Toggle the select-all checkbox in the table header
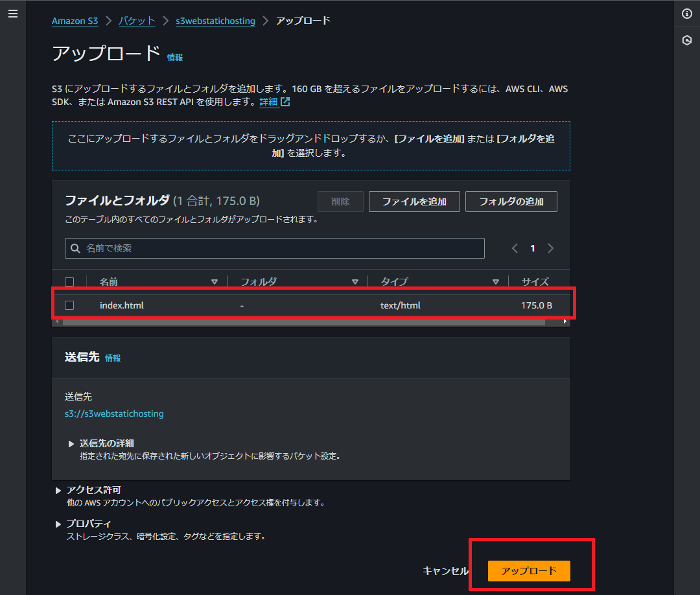700x595 pixels. pos(69,281)
